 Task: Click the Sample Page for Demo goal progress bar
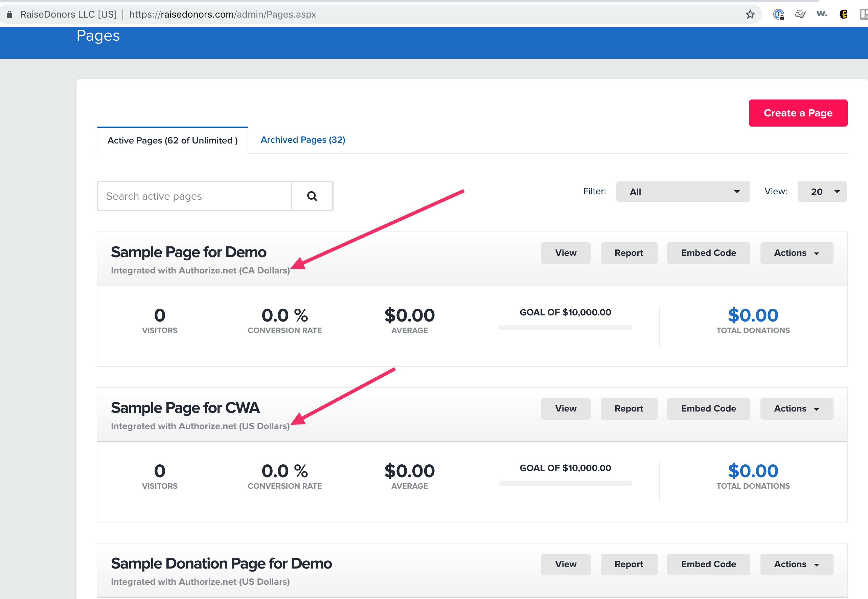(x=565, y=328)
